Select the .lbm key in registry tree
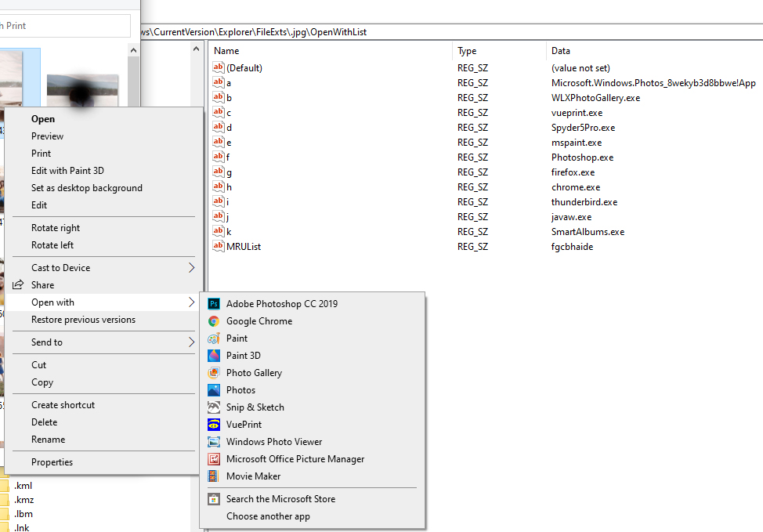 pyautogui.click(x=23, y=514)
